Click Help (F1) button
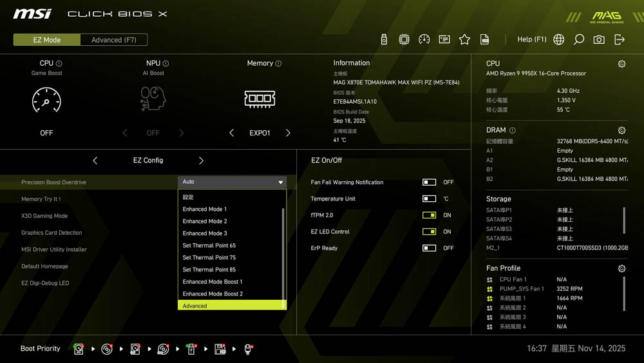The image size is (644, 363). point(531,39)
